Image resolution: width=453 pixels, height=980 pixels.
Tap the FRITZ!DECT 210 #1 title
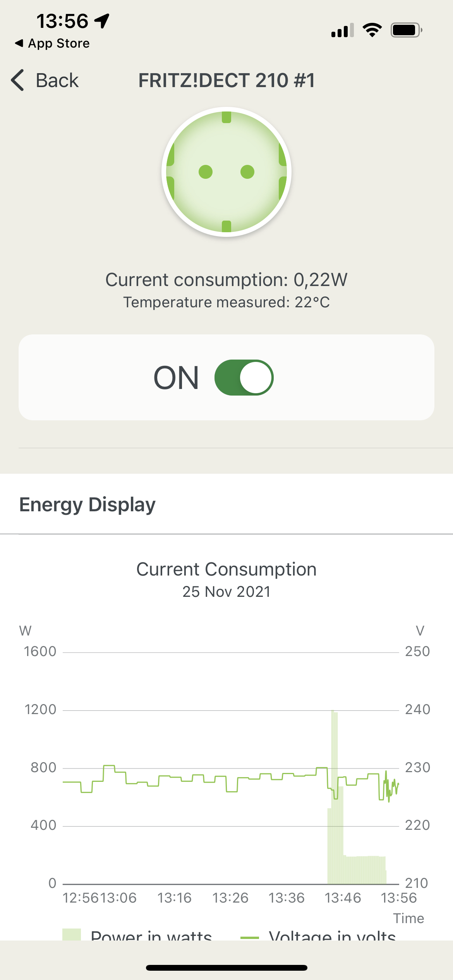[x=226, y=81]
